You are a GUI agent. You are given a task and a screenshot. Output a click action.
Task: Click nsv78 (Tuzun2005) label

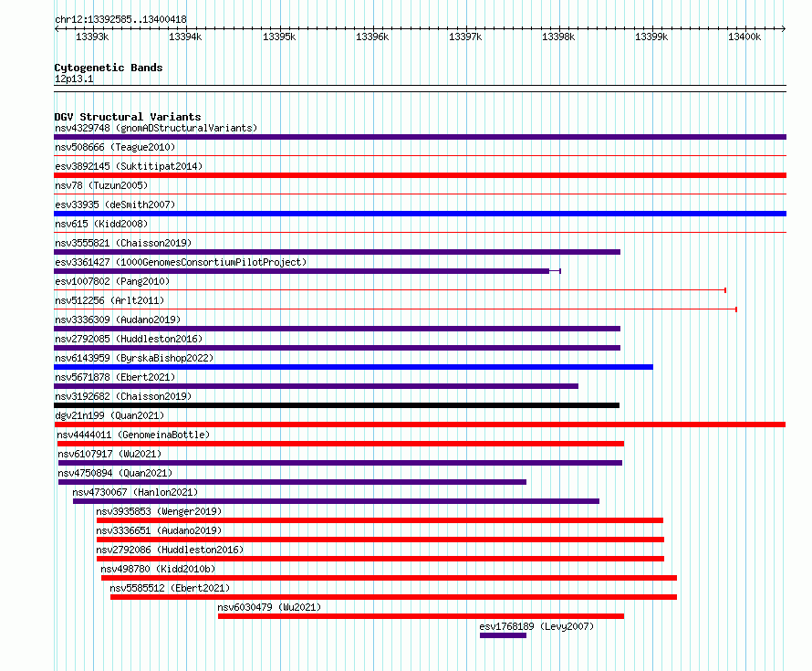[101, 185]
